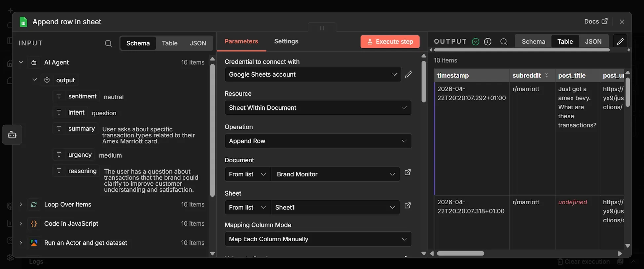Switch output view to Schema

(533, 42)
